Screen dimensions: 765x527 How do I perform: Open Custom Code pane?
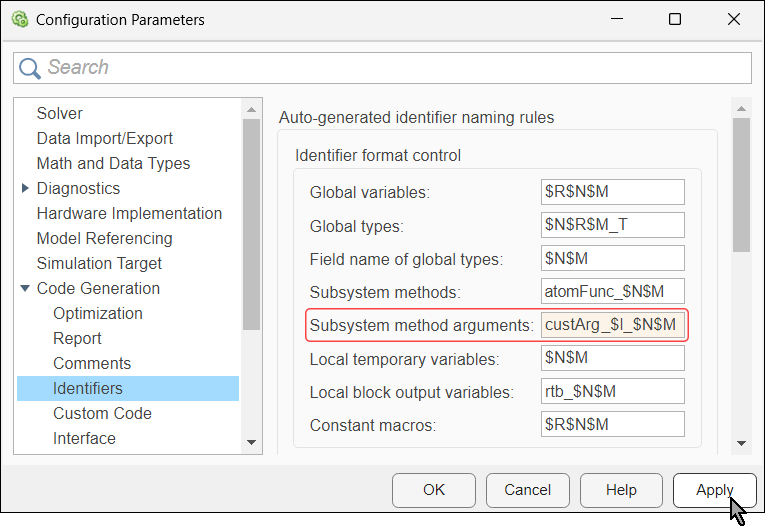point(102,413)
